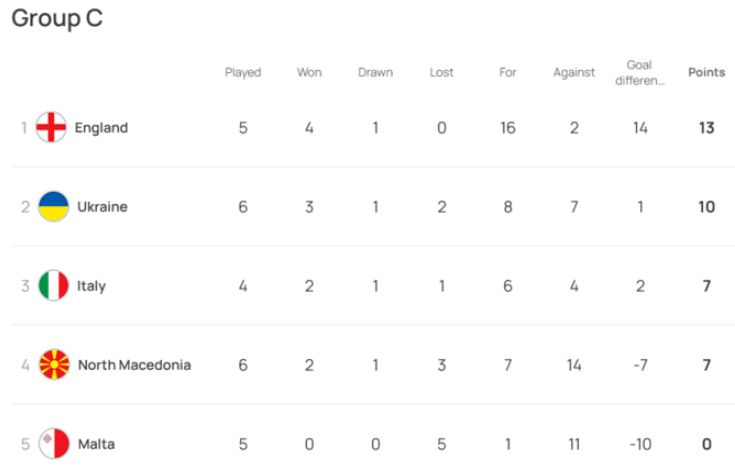The image size is (735, 469).
Task: Open the England team link
Action: tap(101, 128)
